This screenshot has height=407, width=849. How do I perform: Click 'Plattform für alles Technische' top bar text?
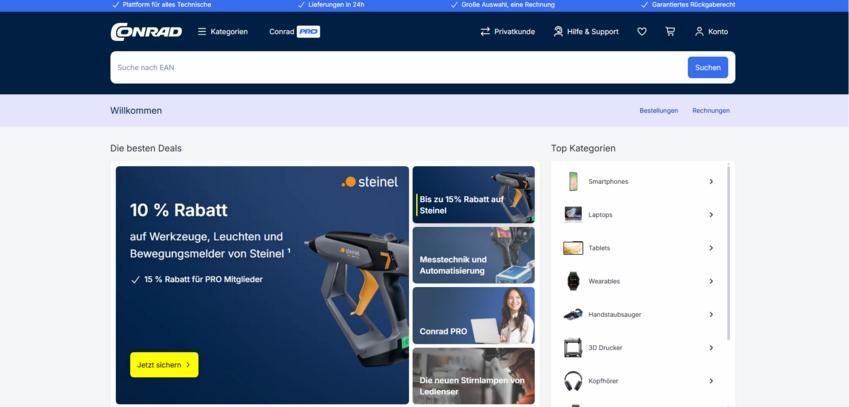point(167,4)
